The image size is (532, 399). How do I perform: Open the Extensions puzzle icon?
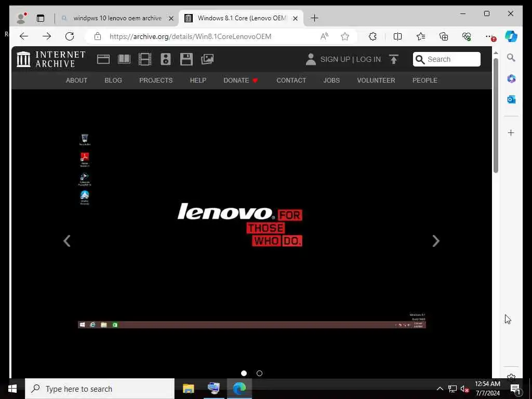point(373,36)
